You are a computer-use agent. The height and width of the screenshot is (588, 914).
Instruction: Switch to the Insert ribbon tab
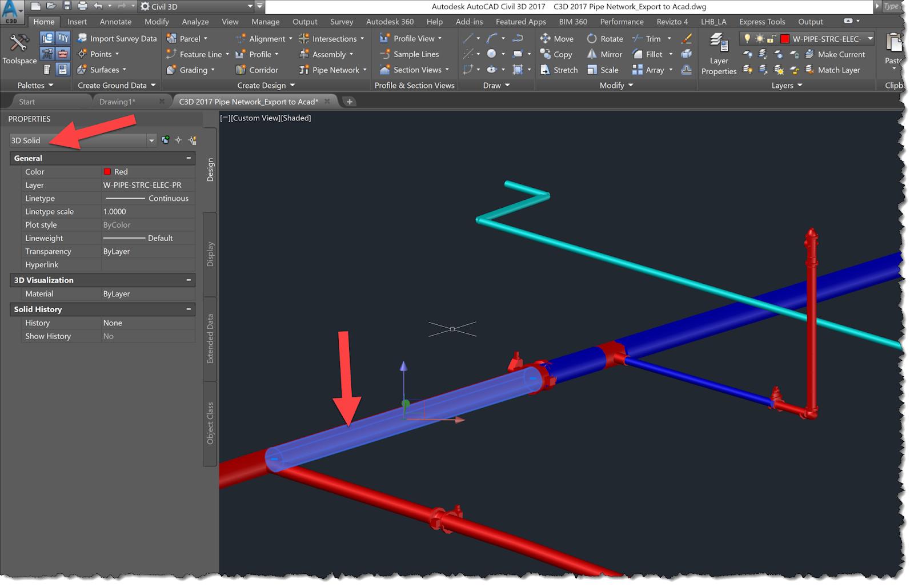coord(77,22)
